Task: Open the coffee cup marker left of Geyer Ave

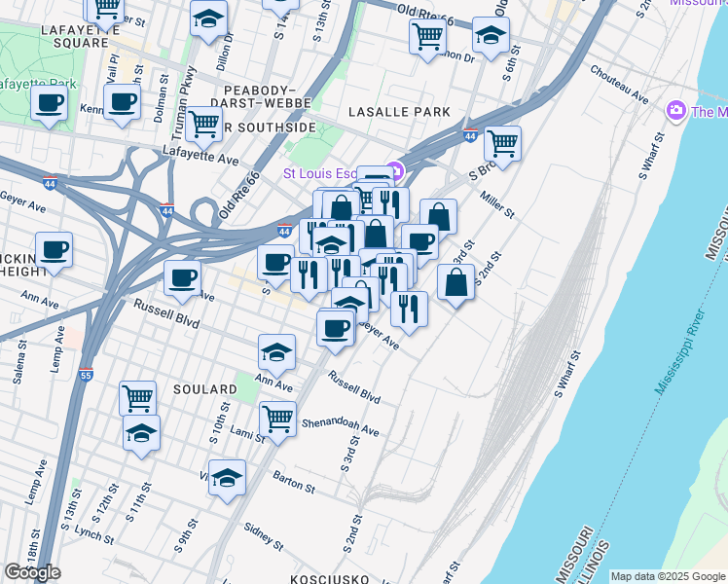Action: point(335,329)
